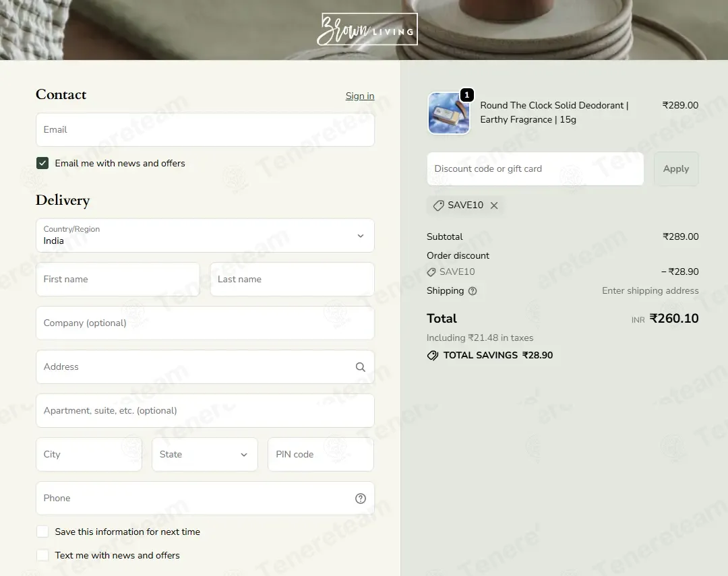Click the deodorant product thumbnail
The image size is (728, 576).
448,113
